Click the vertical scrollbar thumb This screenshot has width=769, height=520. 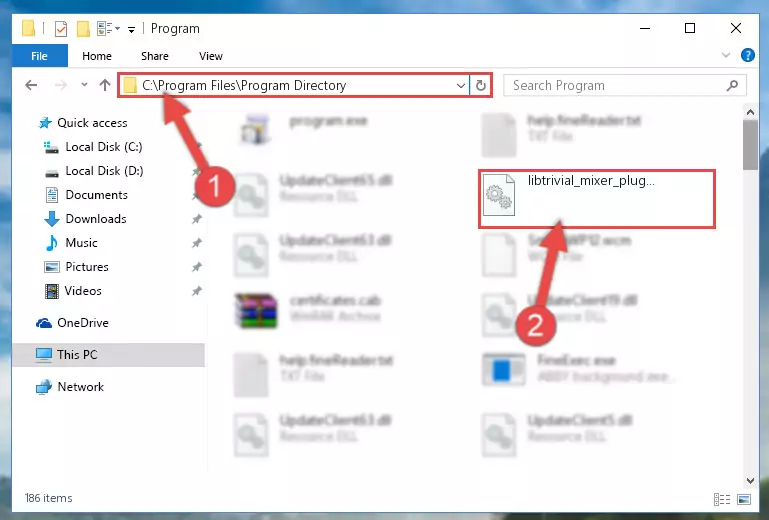point(750,145)
